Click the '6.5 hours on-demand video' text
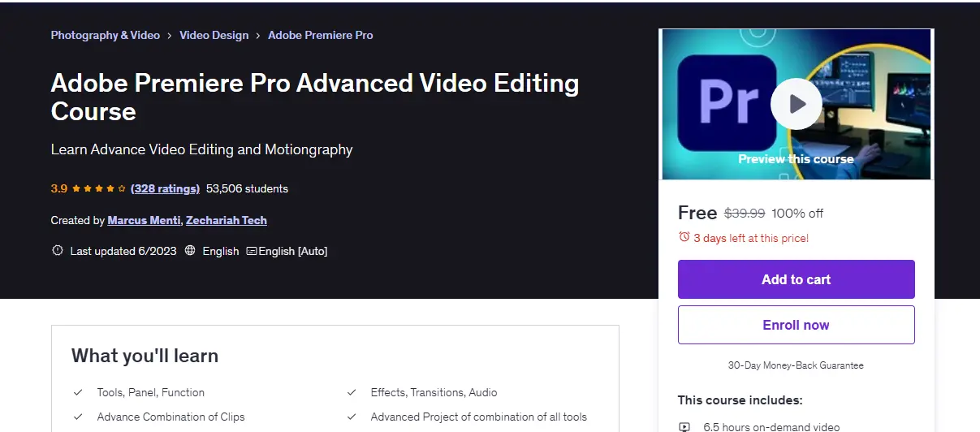The width and height of the screenshot is (980, 432). coord(771,427)
